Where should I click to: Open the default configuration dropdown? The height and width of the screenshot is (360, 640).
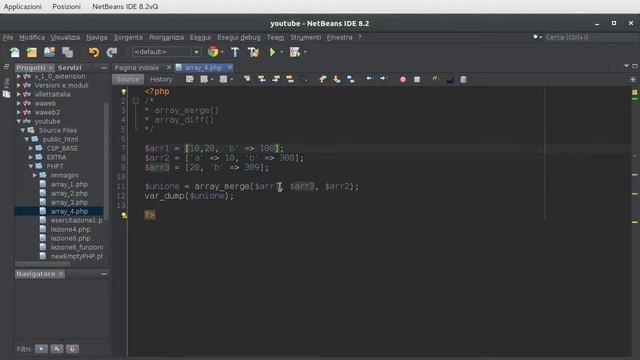click(166, 52)
